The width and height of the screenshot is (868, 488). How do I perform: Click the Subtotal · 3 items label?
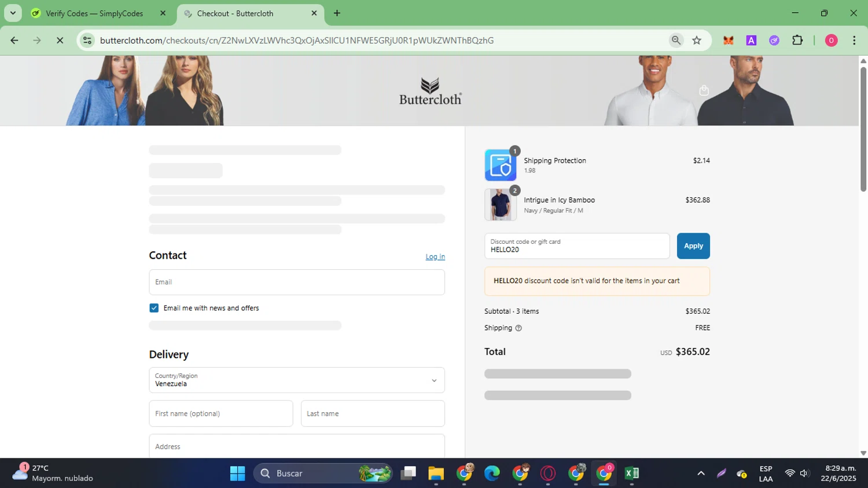coord(512,311)
